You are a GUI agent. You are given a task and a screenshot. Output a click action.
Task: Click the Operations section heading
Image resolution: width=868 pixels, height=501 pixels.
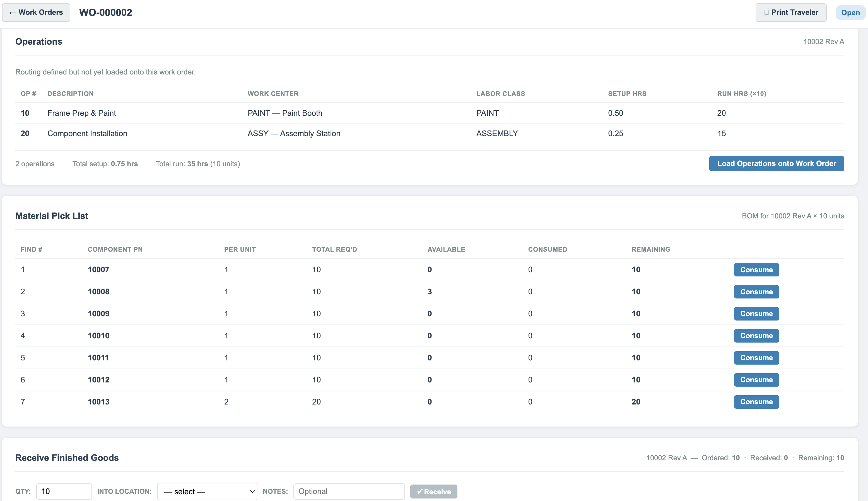pyautogui.click(x=39, y=42)
